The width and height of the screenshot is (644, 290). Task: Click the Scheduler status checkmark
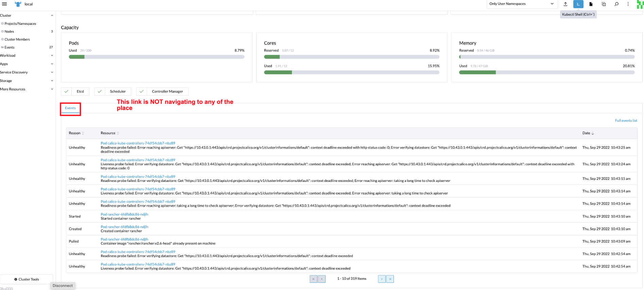click(100, 91)
